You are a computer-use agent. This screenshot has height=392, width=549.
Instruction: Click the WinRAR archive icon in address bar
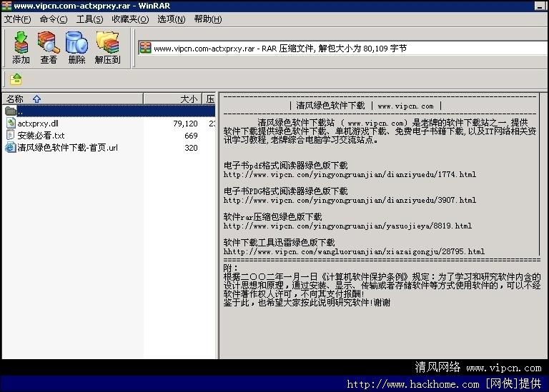click(x=146, y=49)
